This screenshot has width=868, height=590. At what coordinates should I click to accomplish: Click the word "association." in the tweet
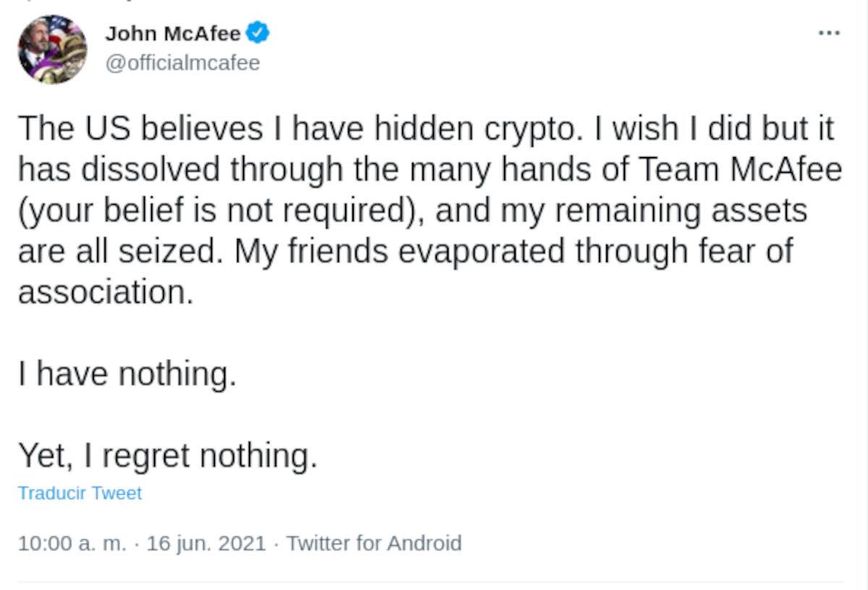tap(106, 292)
